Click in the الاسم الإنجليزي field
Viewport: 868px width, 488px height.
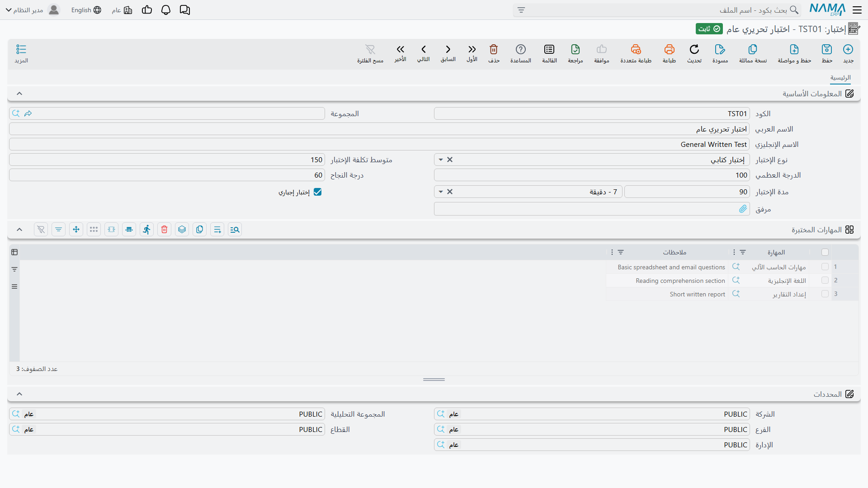click(x=379, y=145)
